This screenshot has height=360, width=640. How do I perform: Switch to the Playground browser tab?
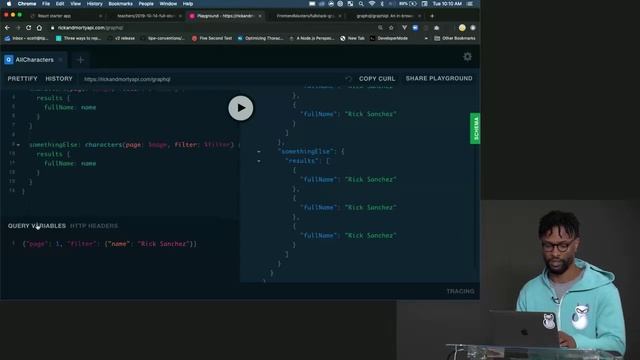225,16
